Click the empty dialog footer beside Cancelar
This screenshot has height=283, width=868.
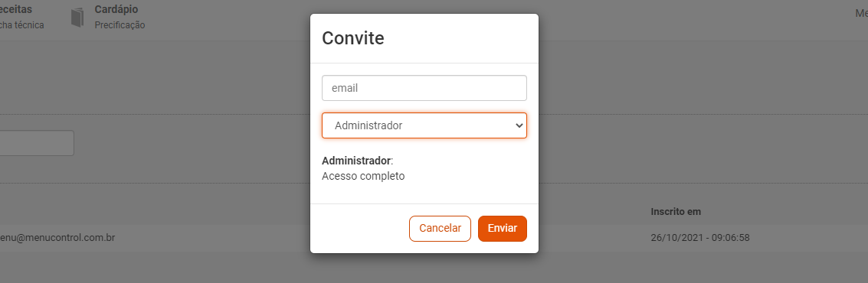coord(360,228)
